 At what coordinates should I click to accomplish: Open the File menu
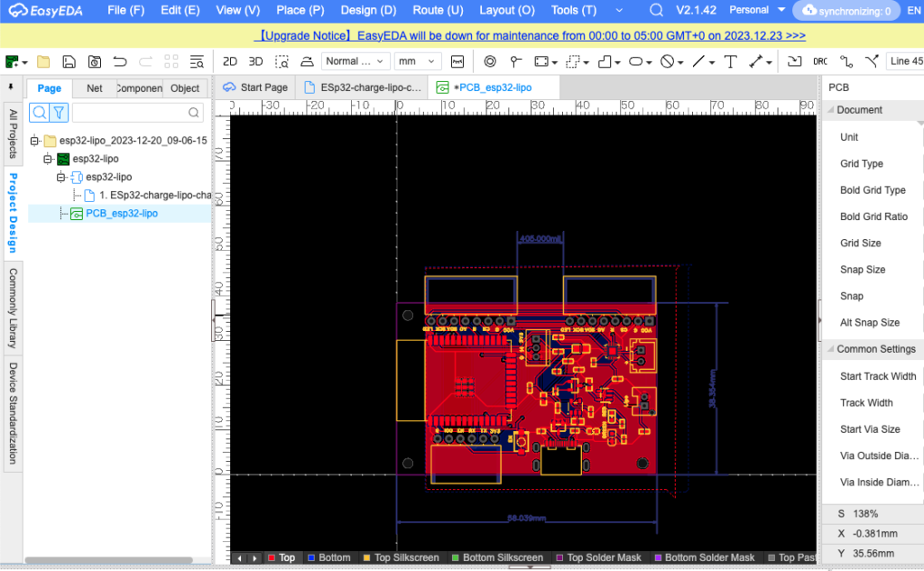tap(126, 11)
